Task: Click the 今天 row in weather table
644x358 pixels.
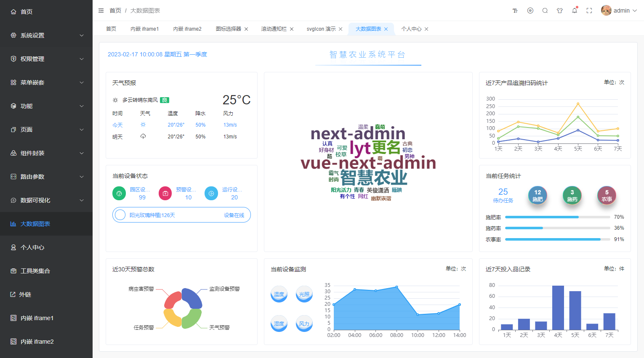Action: [x=181, y=125]
